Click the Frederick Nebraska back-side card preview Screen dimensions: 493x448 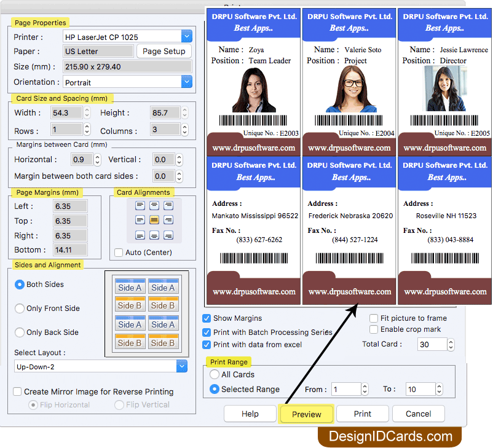[349, 230]
